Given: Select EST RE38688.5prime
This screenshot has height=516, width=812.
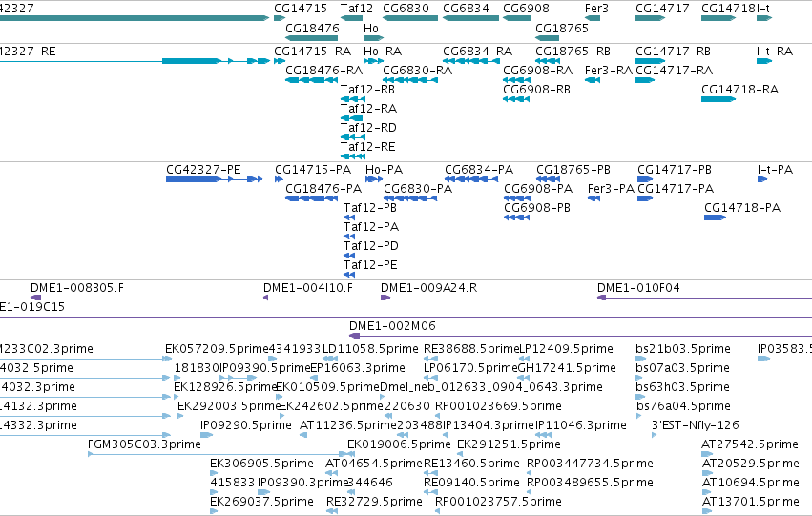Looking at the screenshot, I should coord(471,349).
